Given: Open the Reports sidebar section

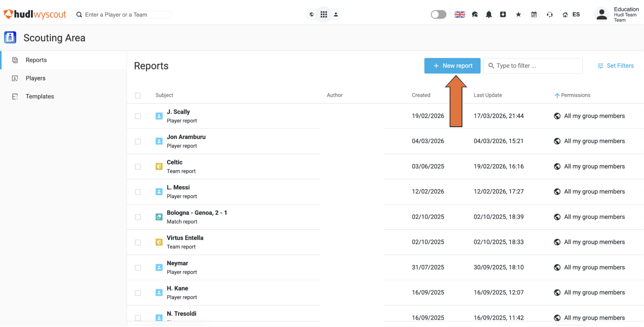Looking at the screenshot, I should 64,60.
